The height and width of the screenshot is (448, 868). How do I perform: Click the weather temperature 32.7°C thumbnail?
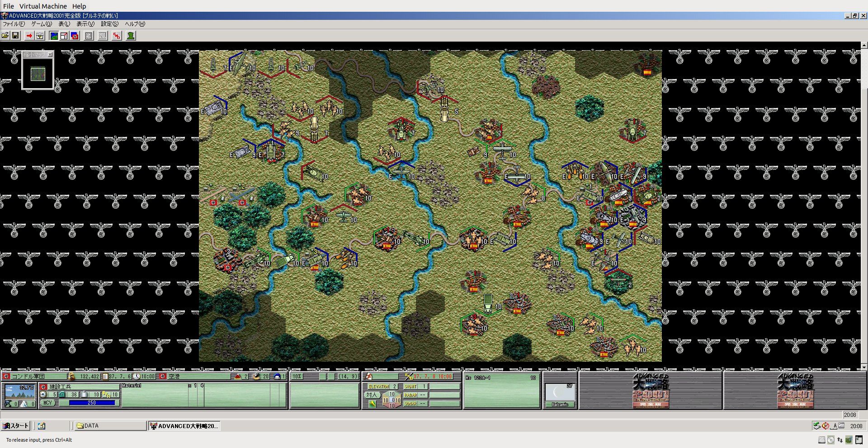(19, 391)
